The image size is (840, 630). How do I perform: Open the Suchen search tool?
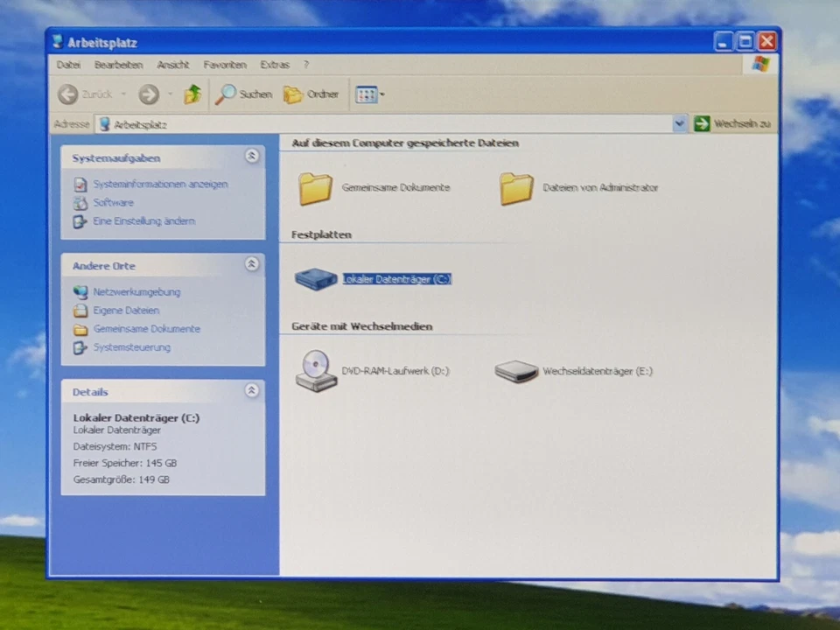pyautogui.click(x=244, y=94)
